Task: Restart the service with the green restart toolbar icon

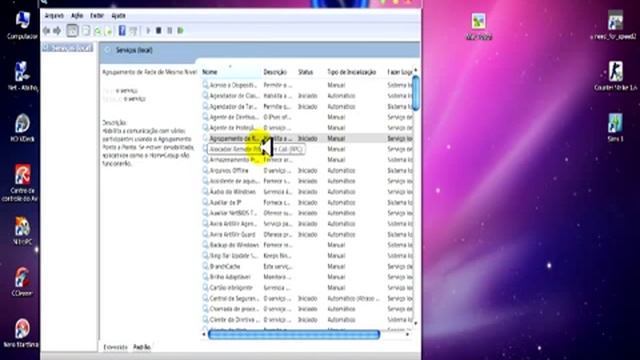Action: coord(180,31)
